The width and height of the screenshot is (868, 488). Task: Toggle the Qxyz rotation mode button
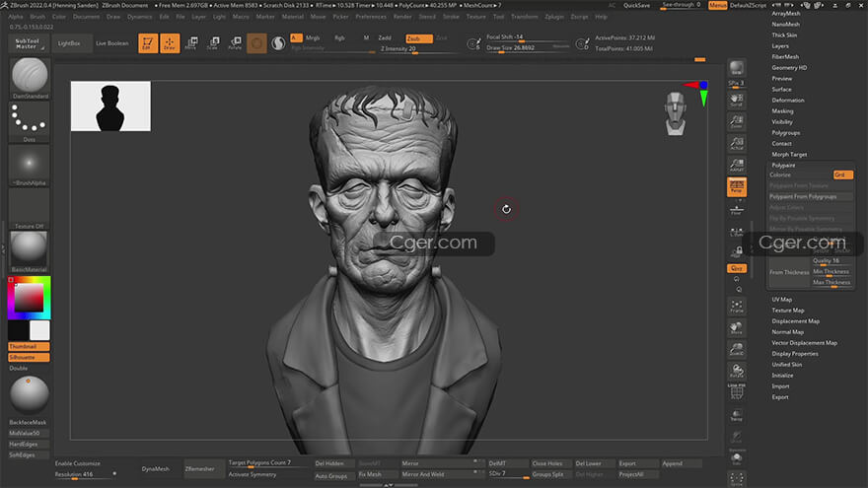click(736, 268)
